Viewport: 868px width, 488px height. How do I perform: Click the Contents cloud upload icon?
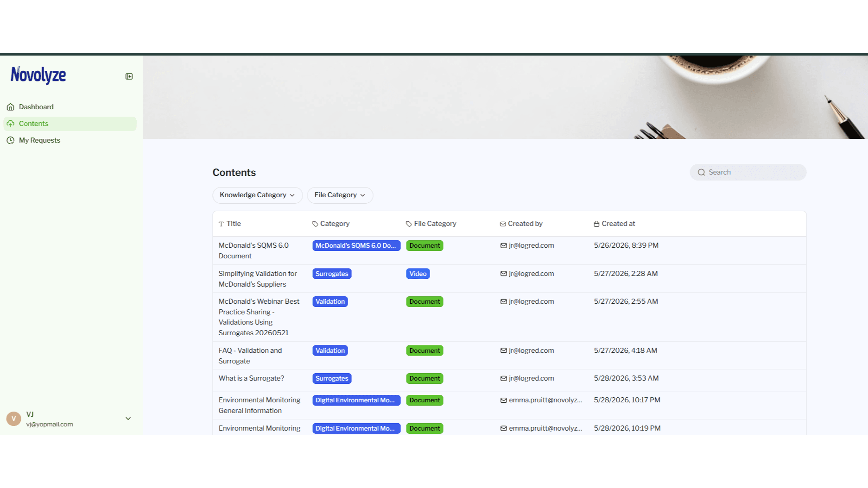tap(11, 124)
